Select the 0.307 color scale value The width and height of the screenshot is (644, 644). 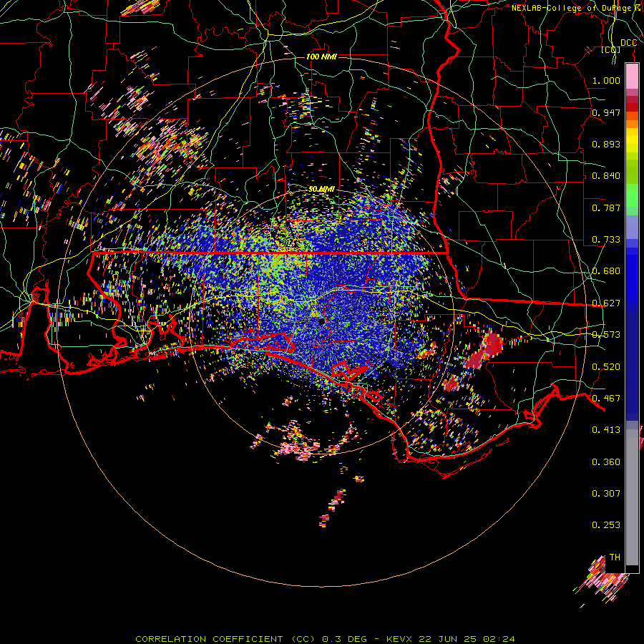(606, 494)
